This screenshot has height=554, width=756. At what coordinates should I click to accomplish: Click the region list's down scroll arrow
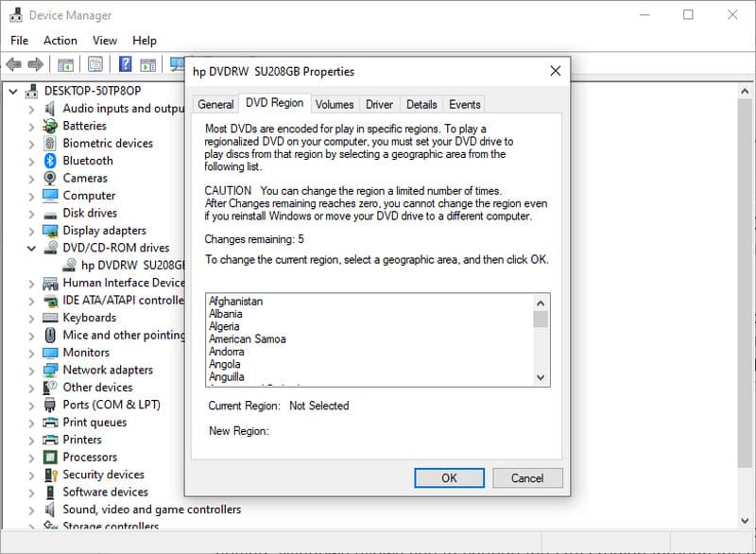click(x=541, y=377)
